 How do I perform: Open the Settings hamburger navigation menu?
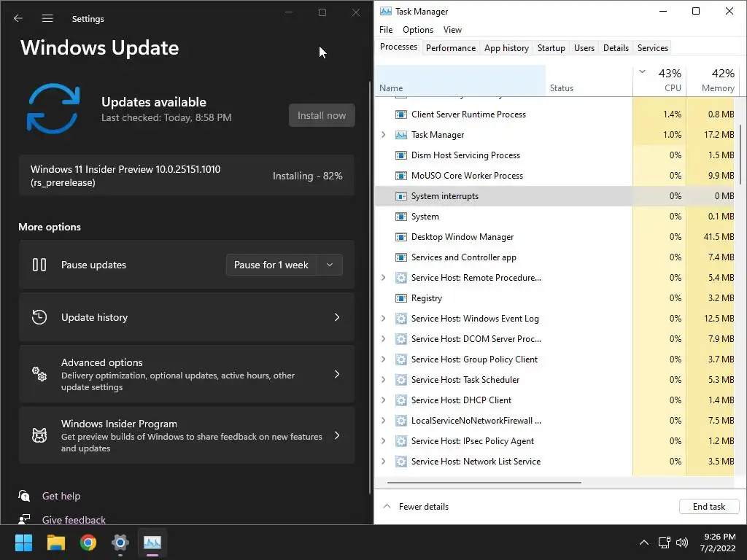[x=47, y=18]
